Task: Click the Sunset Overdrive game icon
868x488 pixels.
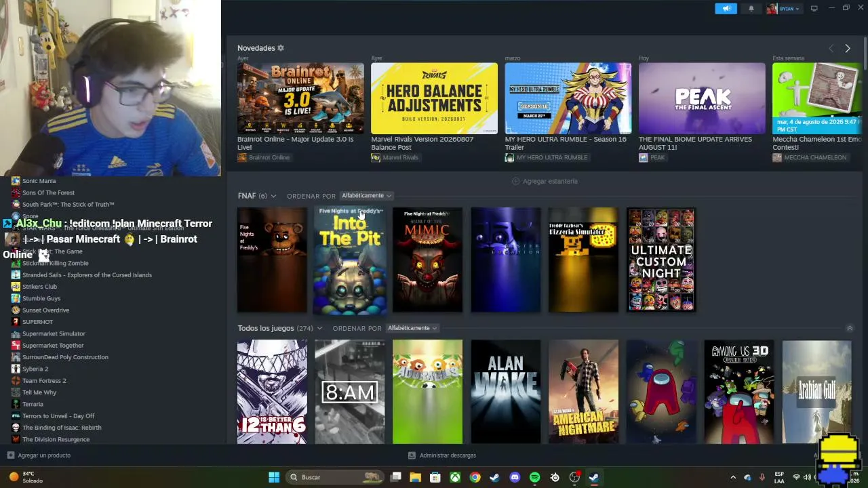Action: click(x=16, y=310)
